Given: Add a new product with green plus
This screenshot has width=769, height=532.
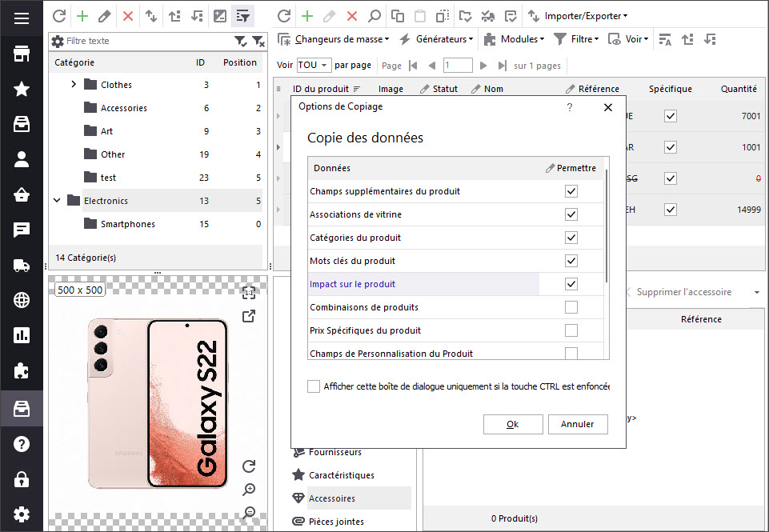Looking at the screenshot, I should coord(307,16).
